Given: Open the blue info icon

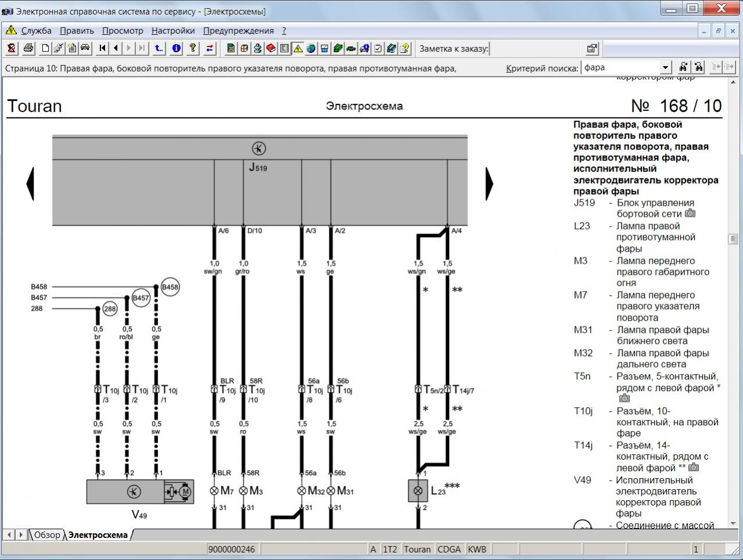Looking at the screenshot, I should tap(177, 49).
